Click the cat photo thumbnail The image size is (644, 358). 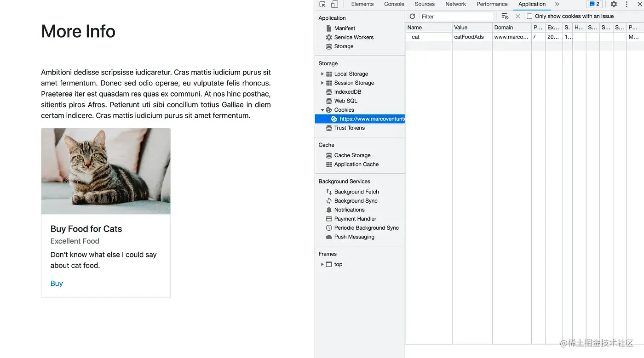[106, 171]
